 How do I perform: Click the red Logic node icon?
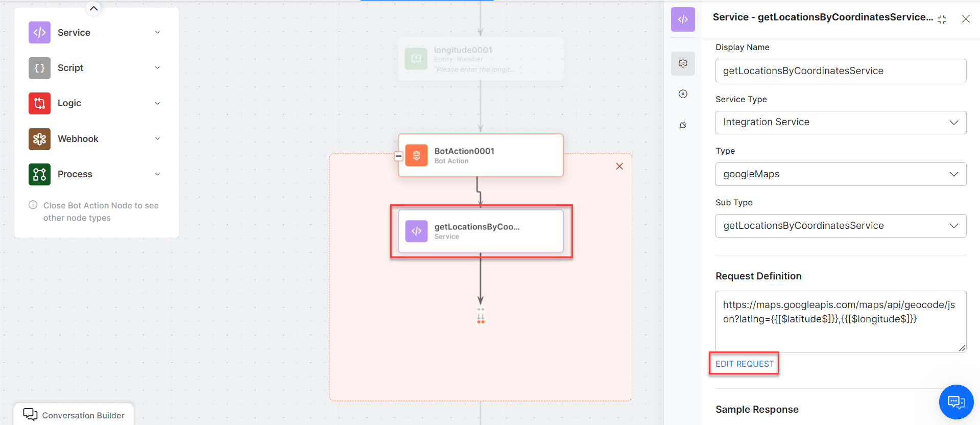tap(39, 103)
